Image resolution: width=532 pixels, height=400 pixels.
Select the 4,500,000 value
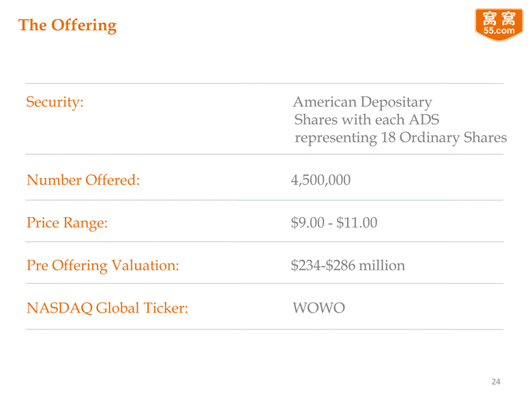pyautogui.click(x=321, y=180)
